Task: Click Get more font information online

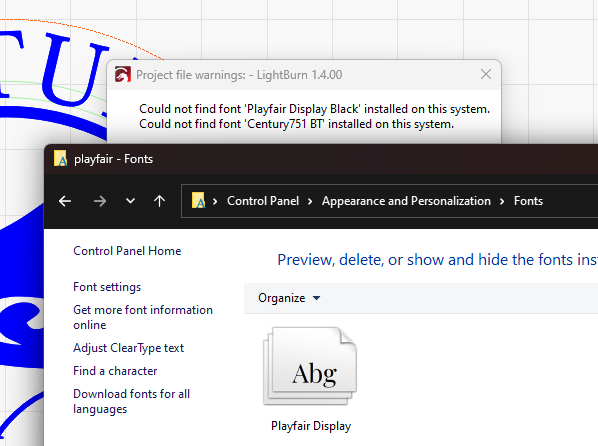Action: pos(143,317)
